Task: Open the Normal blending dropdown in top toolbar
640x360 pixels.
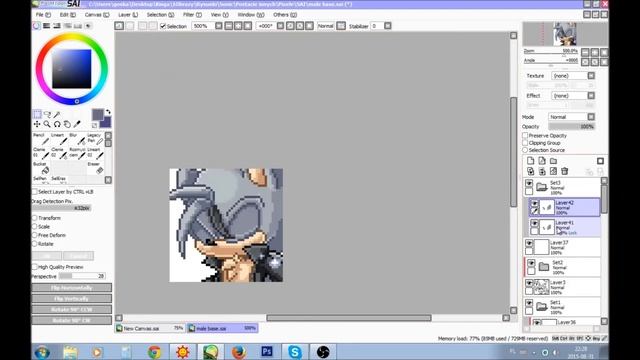Action: (x=341, y=26)
